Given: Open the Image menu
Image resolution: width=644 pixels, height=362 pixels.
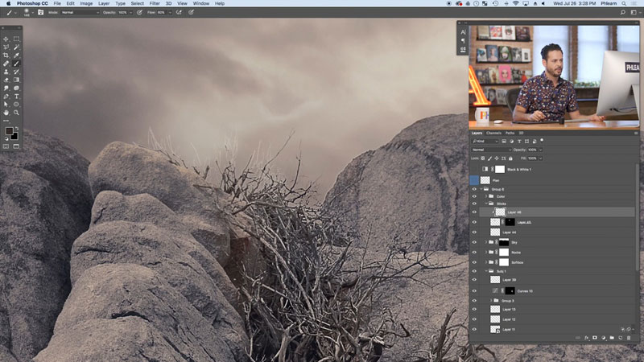Looking at the screenshot, I should [86, 3].
